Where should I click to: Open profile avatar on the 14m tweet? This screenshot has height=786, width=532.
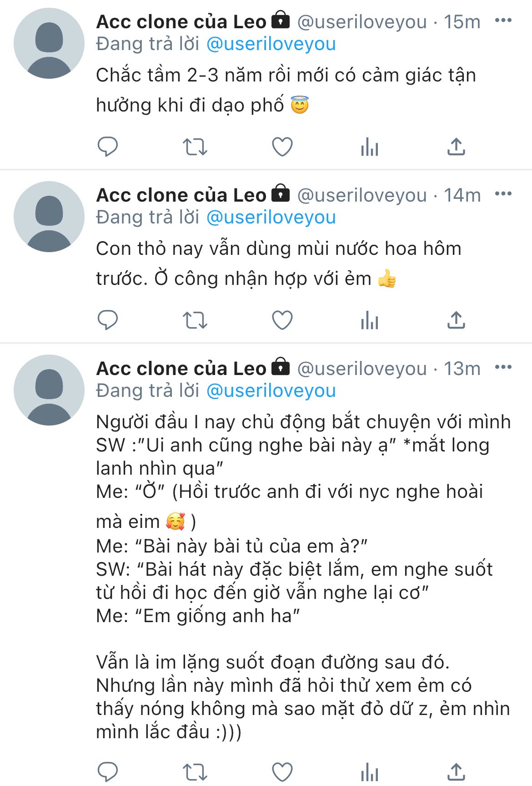click(x=49, y=217)
